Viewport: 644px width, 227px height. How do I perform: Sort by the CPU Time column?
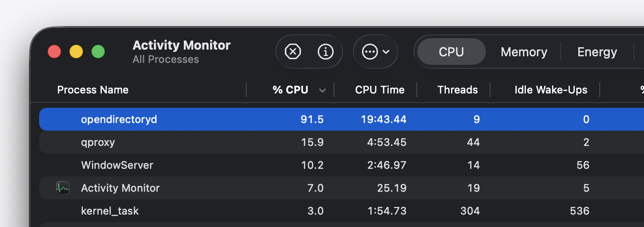coord(380,90)
